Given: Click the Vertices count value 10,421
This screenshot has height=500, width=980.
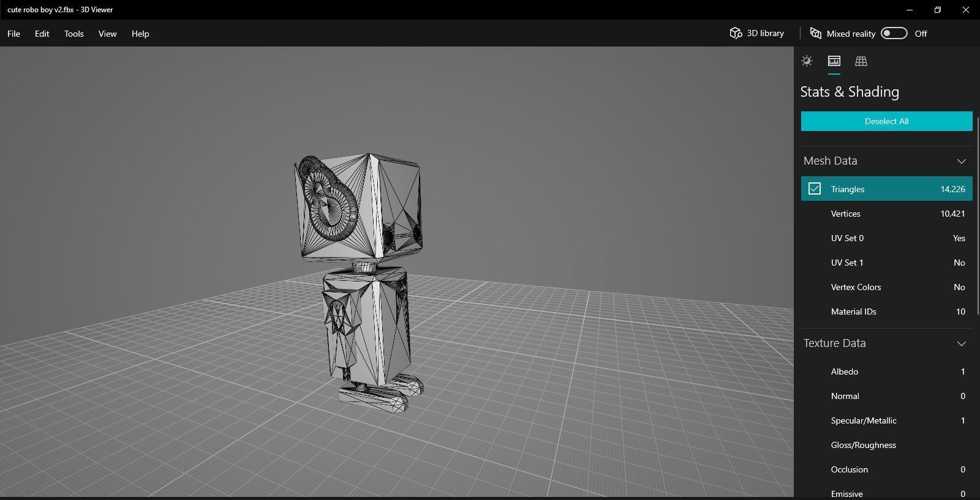Looking at the screenshot, I should (x=952, y=214).
